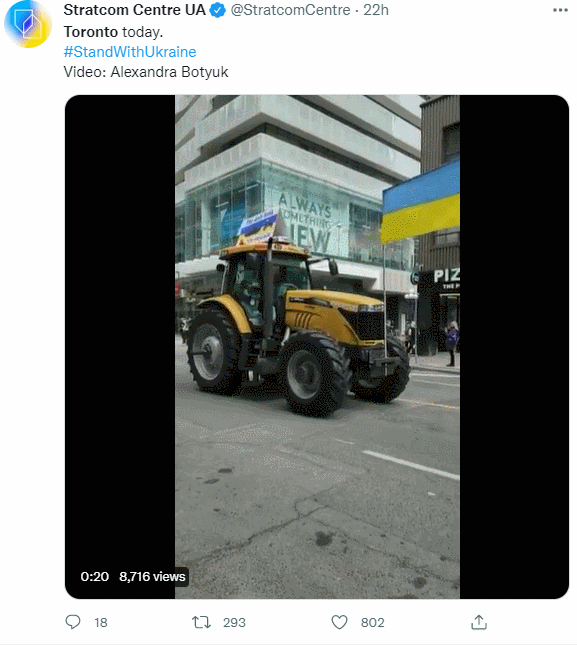Click the 'Video: Alexandra Botyuk' credit text
Image resolution: width=577 pixels, height=646 pixels.
(x=146, y=72)
